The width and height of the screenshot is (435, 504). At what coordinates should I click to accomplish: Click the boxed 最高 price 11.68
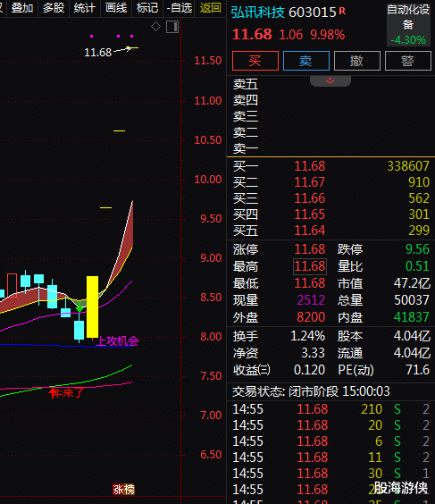310,266
